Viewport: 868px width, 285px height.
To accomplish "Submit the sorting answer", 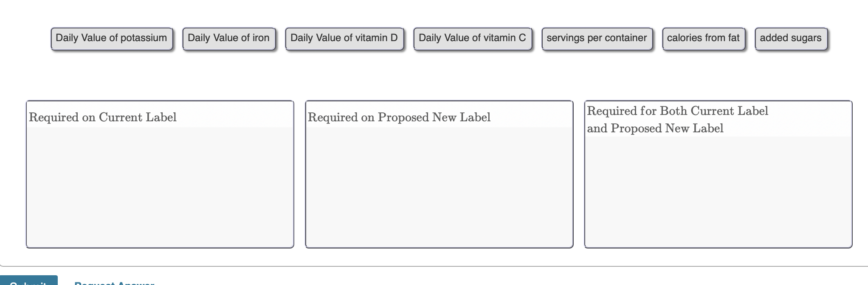I will pyautogui.click(x=28, y=281).
